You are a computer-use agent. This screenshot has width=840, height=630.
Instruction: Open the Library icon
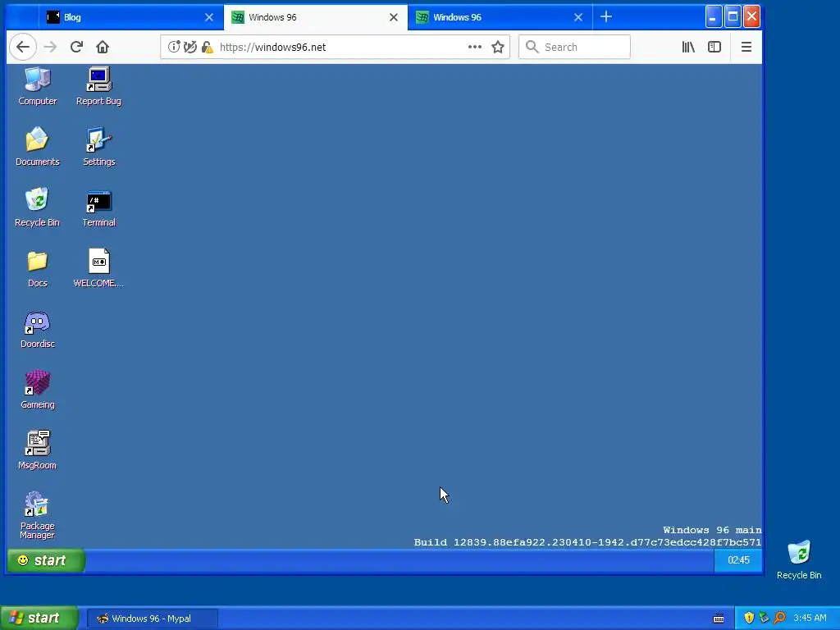click(688, 47)
